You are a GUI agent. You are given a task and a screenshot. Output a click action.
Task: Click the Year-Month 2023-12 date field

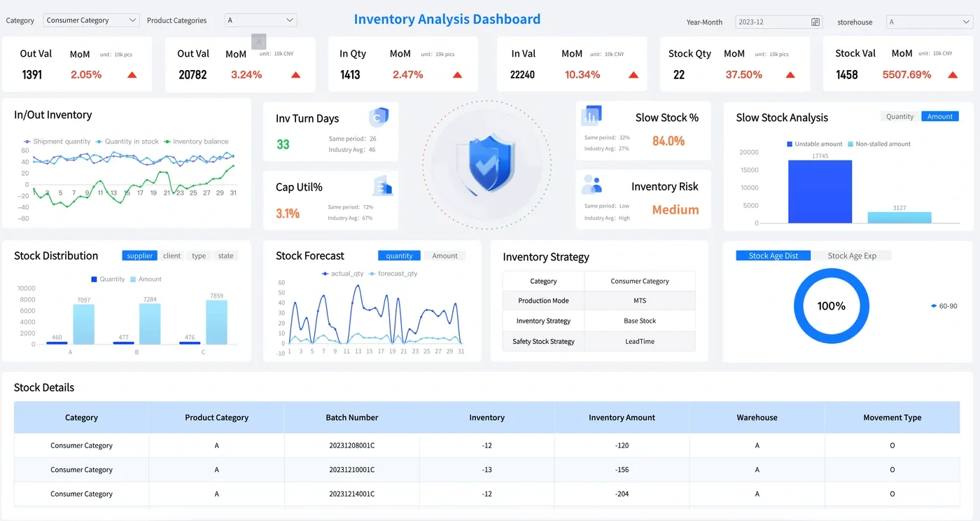pos(778,22)
